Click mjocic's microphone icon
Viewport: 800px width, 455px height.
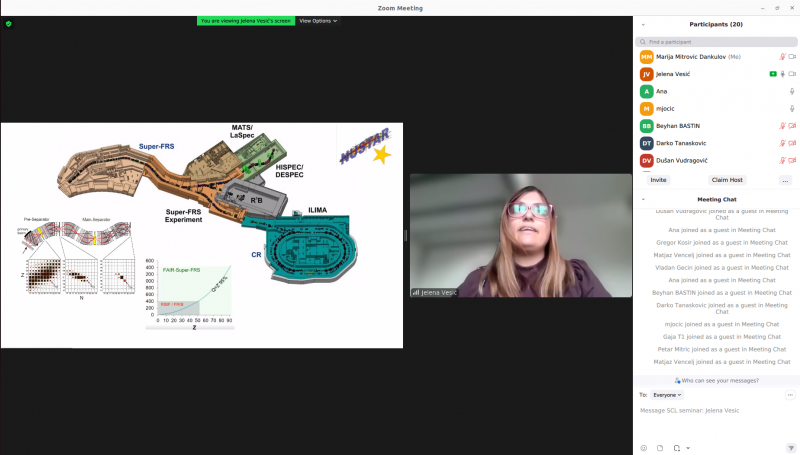click(x=792, y=109)
